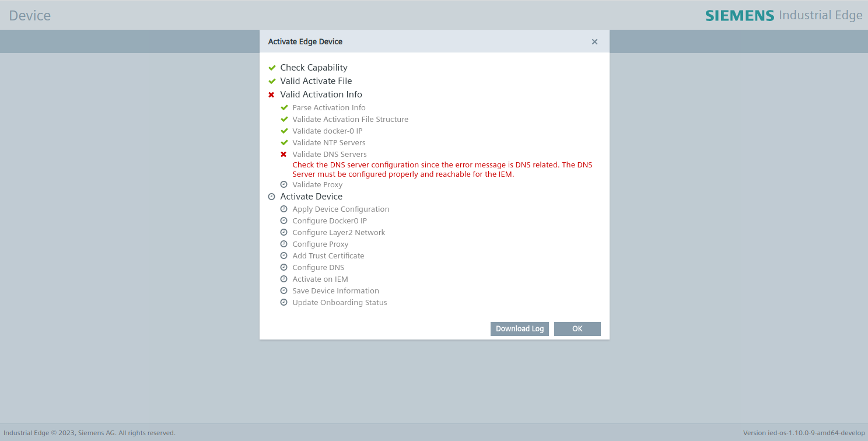
Task: Click the Download Log button
Action: [x=519, y=328]
